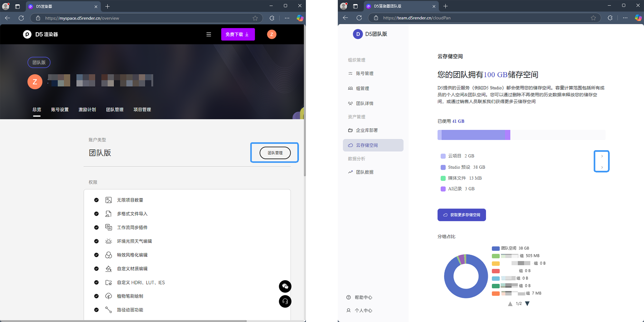
Task: Switch to 账号设置 tab
Action: click(60, 109)
